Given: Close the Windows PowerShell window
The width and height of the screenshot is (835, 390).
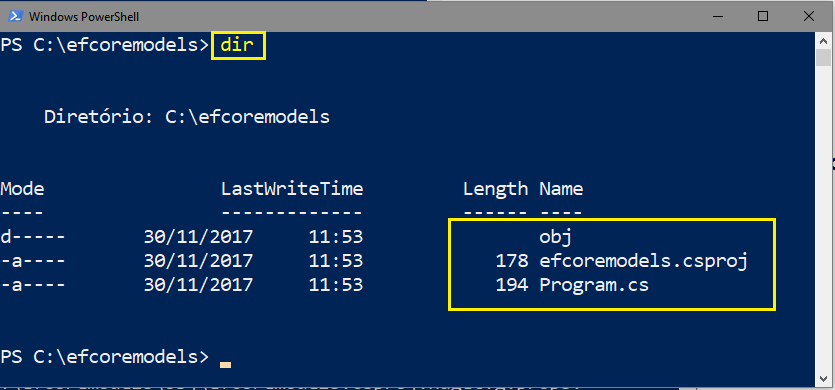Looking at the screenshot, I should point(809,17).
